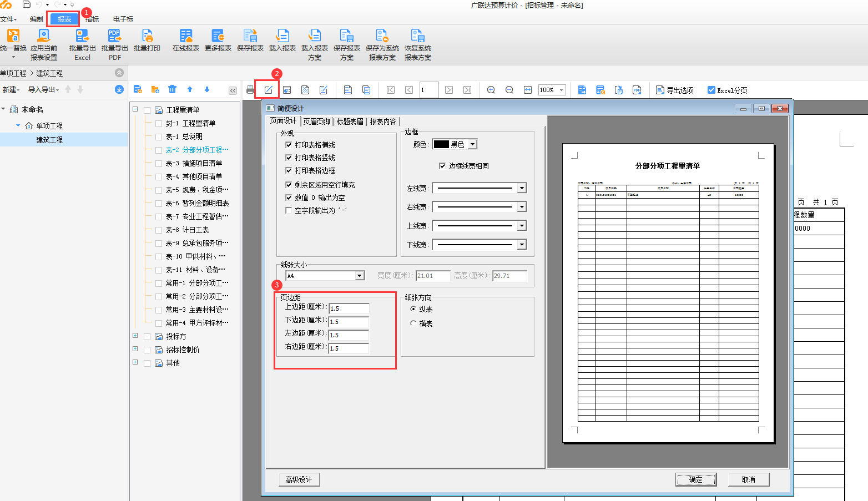This screenshot has height=501, width=868.
Task: Open 更多报表 in ribbon
Action: 218,41
